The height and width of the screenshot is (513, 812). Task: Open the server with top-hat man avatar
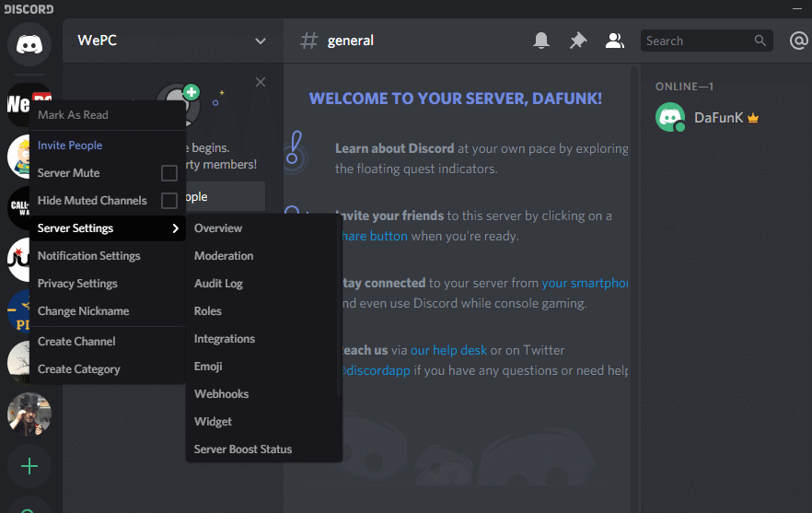click(x=29, y=414)
